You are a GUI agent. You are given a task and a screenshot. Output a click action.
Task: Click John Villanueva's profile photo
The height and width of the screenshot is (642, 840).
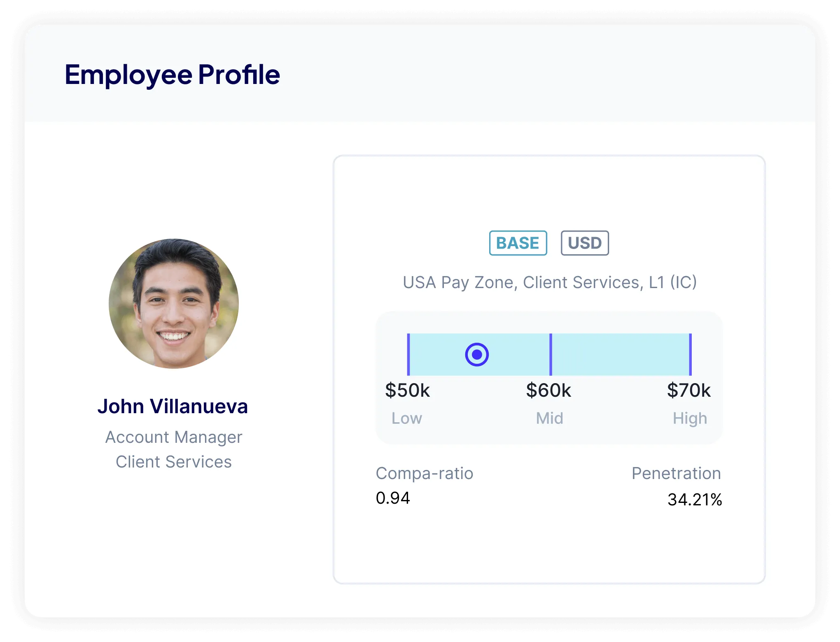point(173,304)
